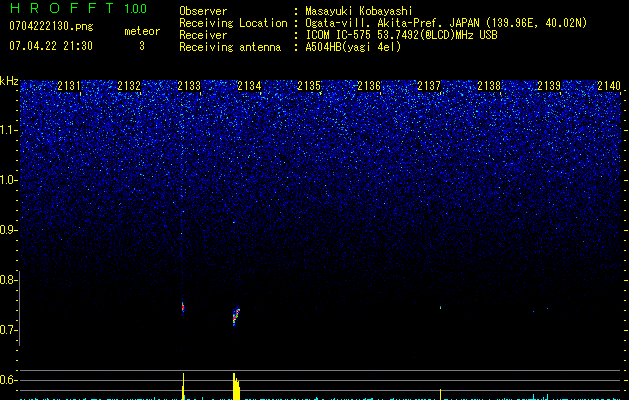Click the Receiving antenna value A504HB
Screen dimensions: 629x400
pos(323,47)
